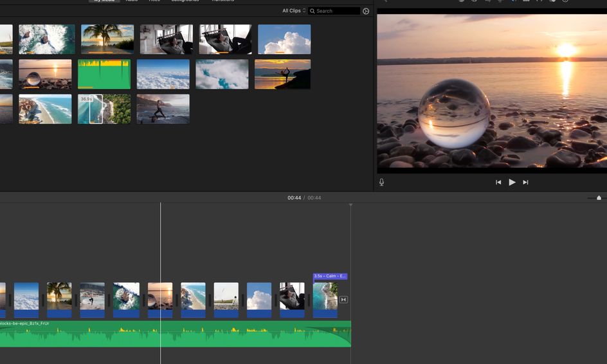
Task: Click the end-of-project marker atop the timeline
Action: [x=350, y=205]
